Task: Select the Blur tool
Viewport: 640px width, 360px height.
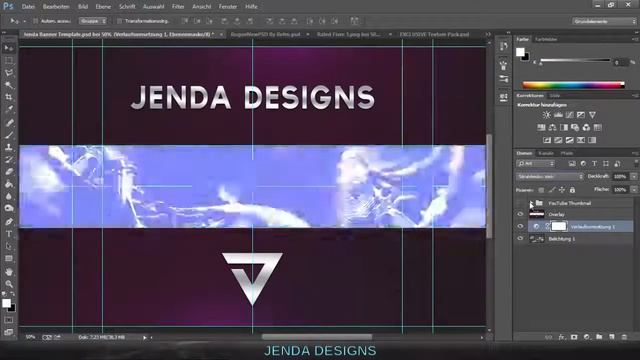Action: tap(9, 196)
